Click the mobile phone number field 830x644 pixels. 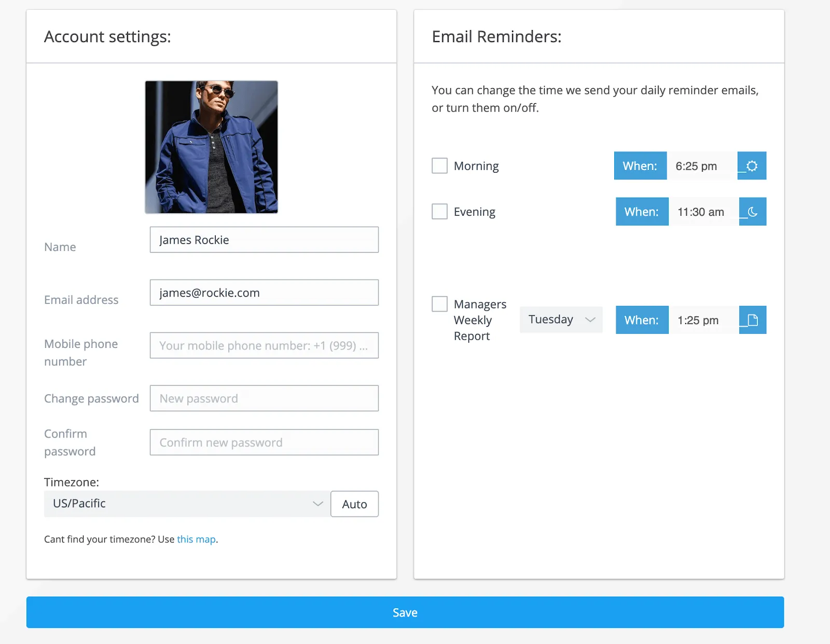264,345
